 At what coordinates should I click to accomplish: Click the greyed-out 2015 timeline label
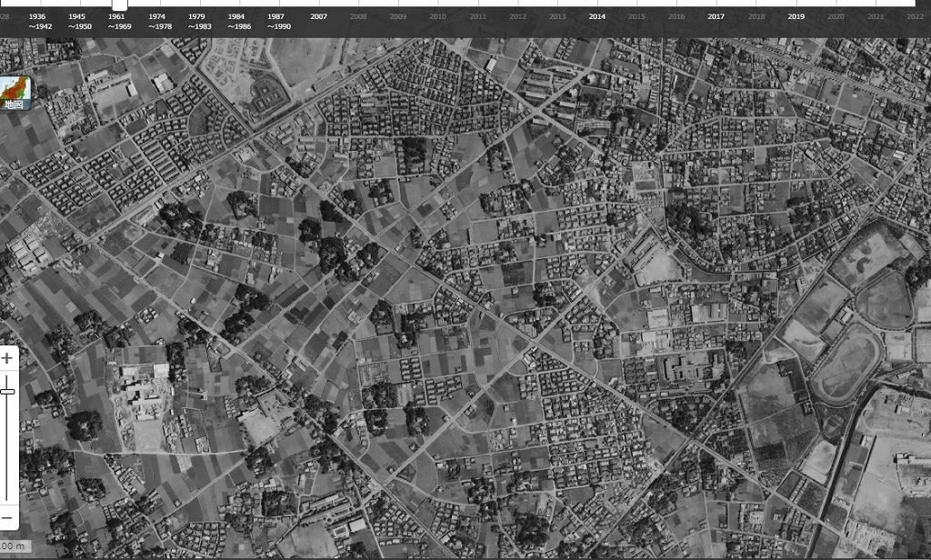pos(636,16)
